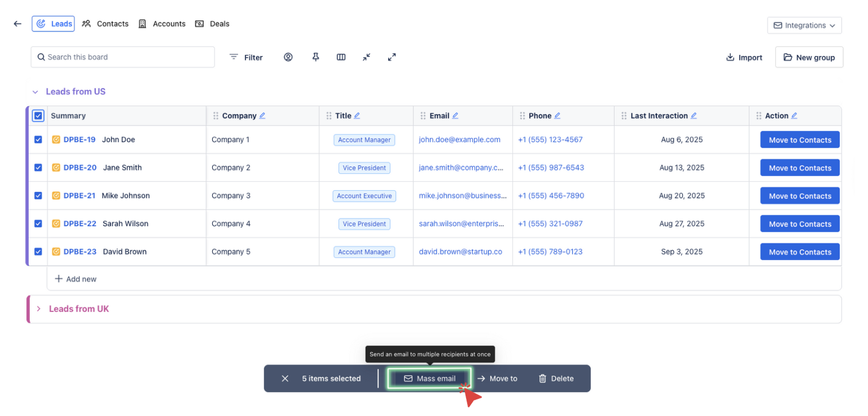Collapse the Leads from US group

click(x=35, y=92)
